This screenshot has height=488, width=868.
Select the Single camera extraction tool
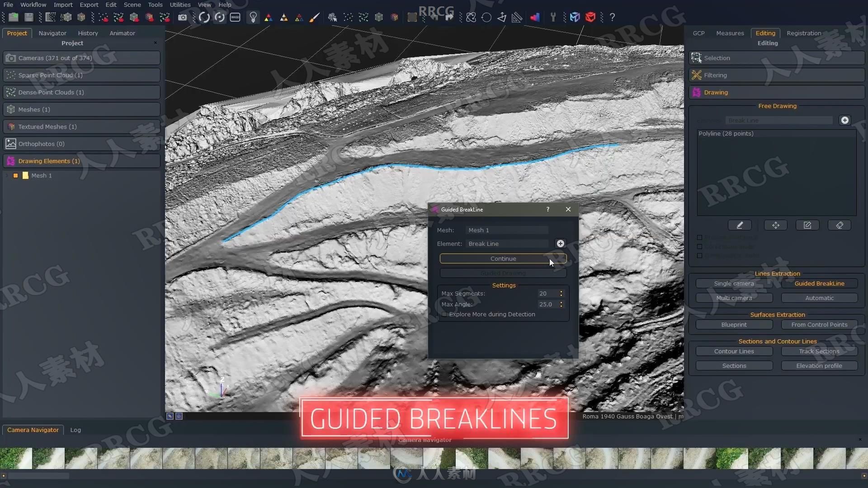[734, 284]
